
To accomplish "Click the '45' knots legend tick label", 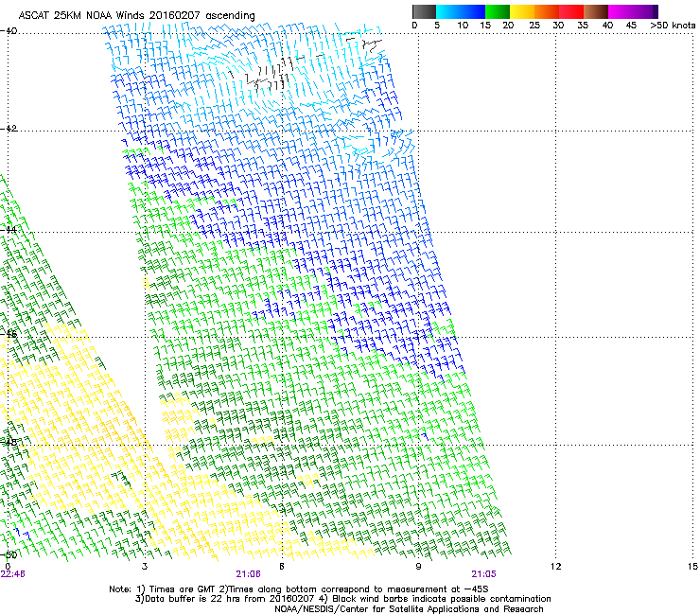I will pyautogui.click(x=631, y=26).
